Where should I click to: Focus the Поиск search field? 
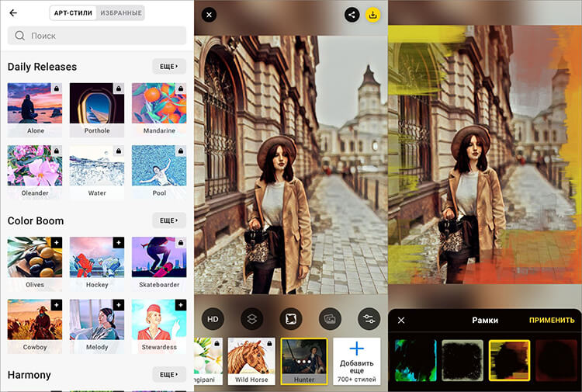tap(97, 36)
